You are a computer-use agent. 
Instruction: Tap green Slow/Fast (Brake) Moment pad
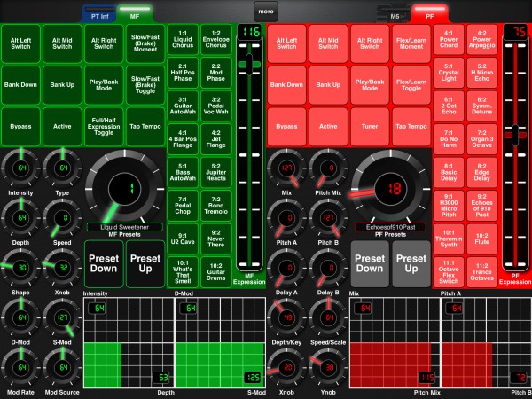[145, 43]
